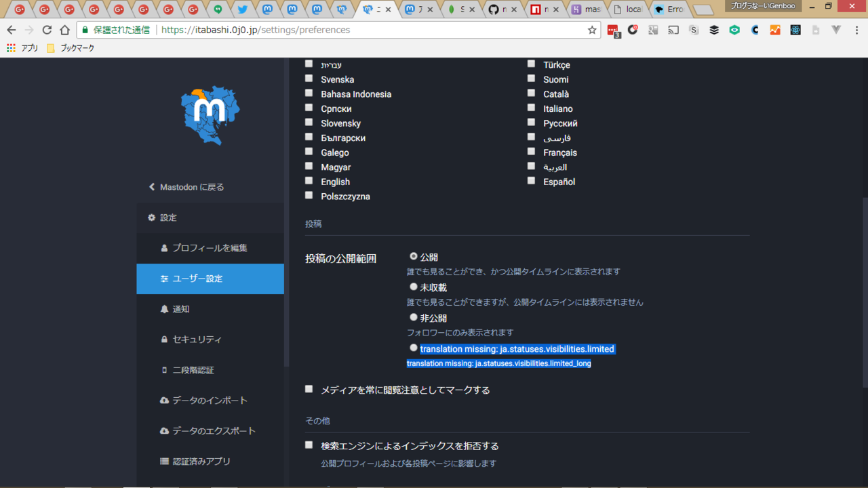Click the cast extension icon in toolbar
868x488 pixels.
tap(673, 30)
